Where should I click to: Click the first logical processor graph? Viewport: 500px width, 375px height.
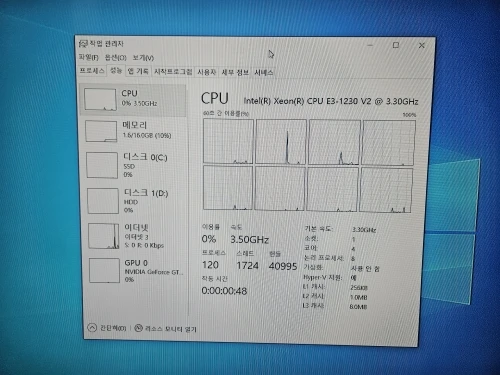[228, 141]
